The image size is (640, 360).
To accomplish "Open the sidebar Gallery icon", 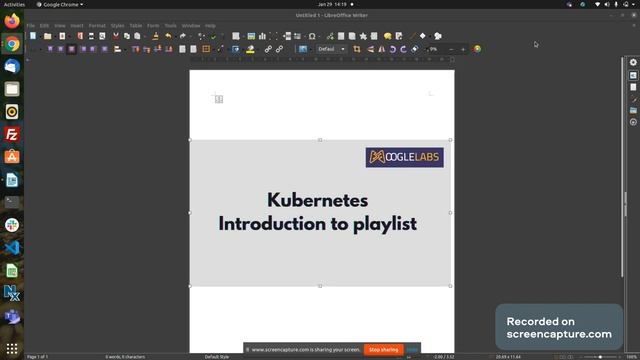I will 633,110.
